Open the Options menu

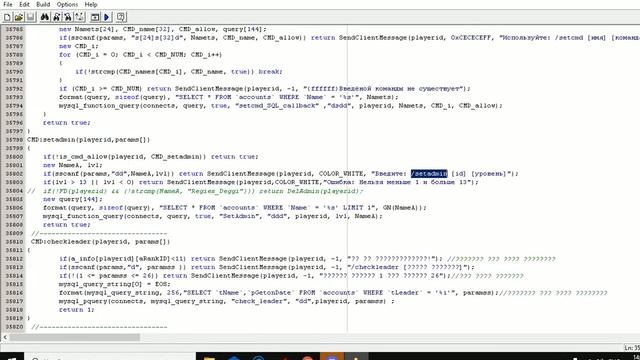[67, 4]
